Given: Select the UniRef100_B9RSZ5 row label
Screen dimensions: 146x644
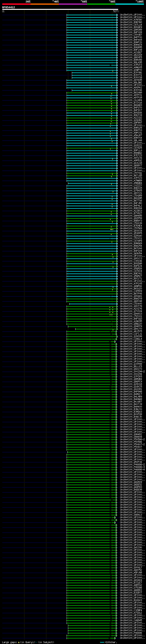Looking at the screenshot, I should point(131,128).
